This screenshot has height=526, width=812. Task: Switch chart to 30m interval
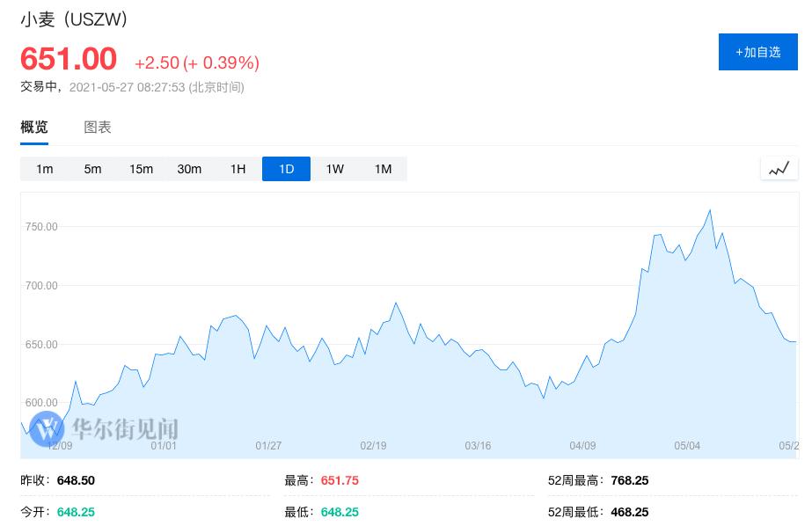pos(189,169)
